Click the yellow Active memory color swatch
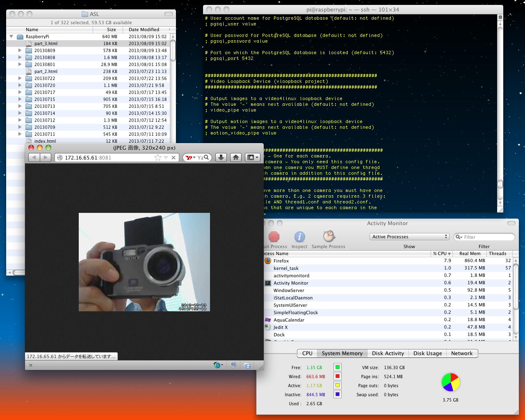Screen dimensions: 525x420 pos(338,385)
